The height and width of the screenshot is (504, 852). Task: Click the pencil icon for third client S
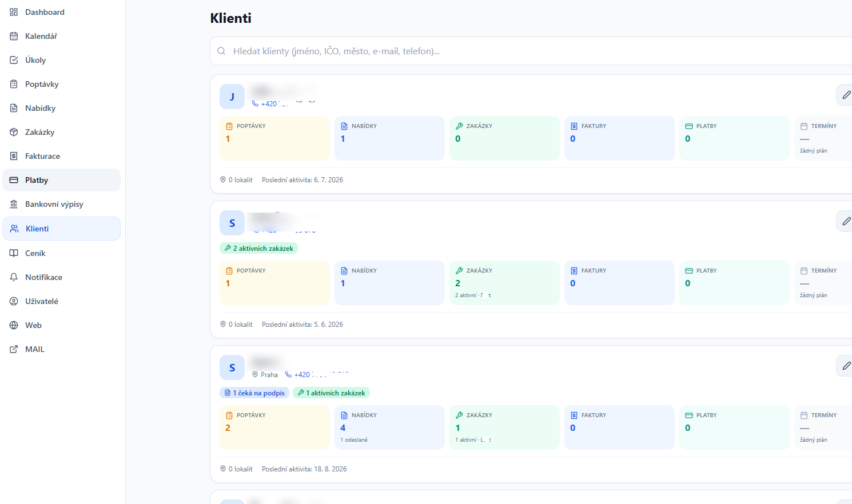click(846, 366)
